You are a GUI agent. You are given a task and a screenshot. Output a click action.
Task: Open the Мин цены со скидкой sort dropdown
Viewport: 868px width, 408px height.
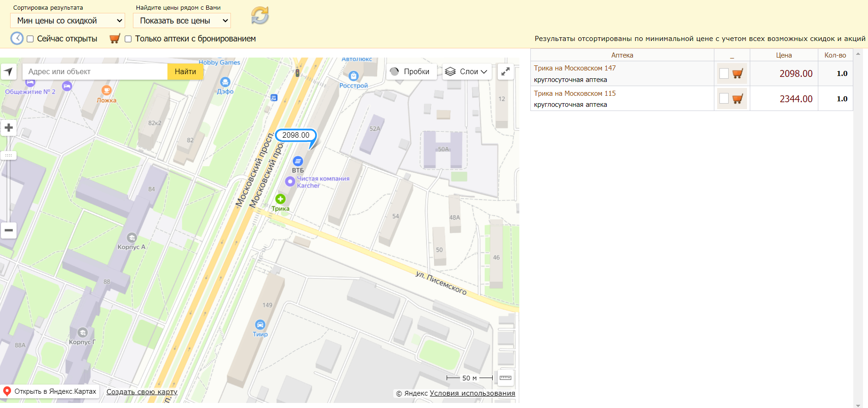(x=68, y=21)
